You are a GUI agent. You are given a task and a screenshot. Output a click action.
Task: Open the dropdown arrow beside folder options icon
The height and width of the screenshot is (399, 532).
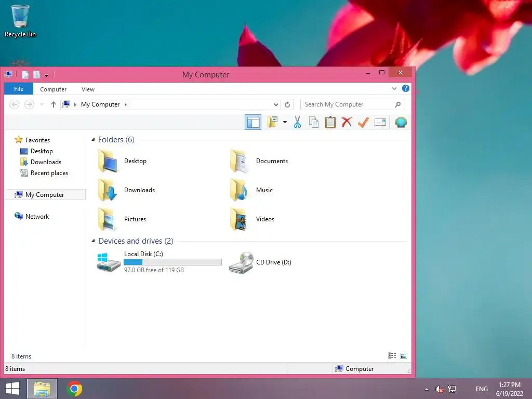tap(285, 122)
